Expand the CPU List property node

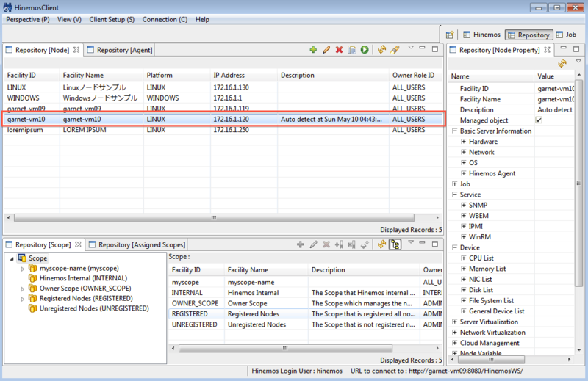tap(464, 258)
